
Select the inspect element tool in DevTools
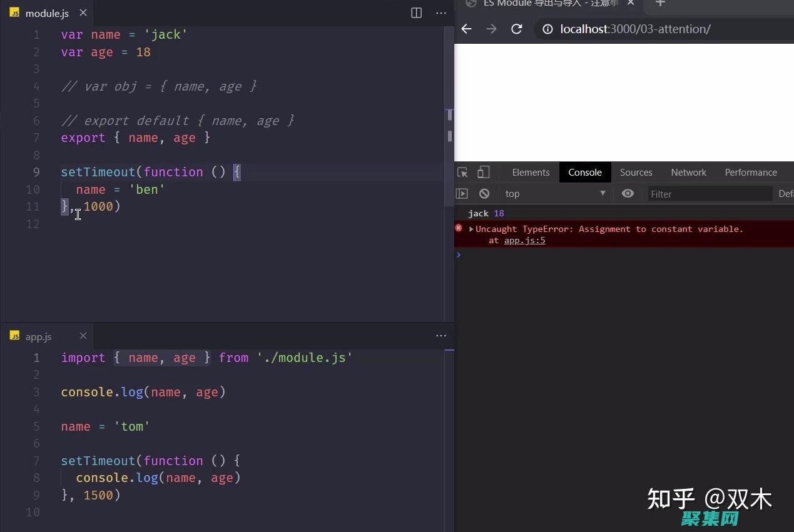[462, 172]
